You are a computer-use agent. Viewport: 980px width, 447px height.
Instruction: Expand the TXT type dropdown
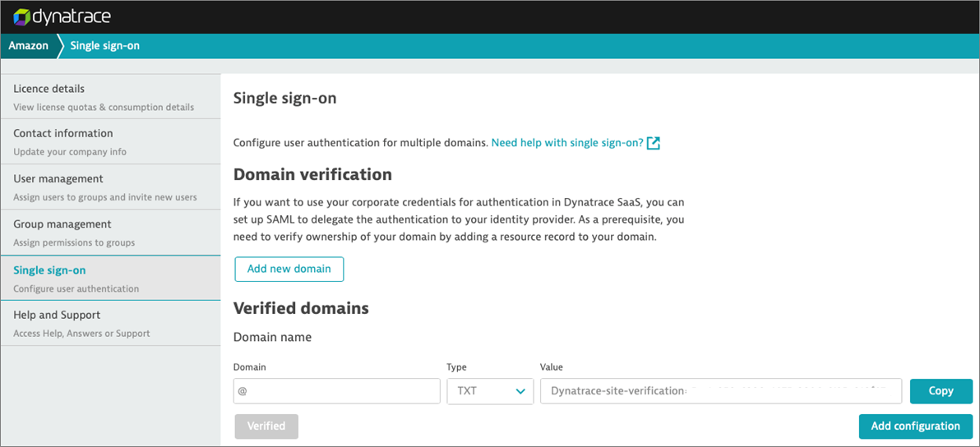coord(491,391)
